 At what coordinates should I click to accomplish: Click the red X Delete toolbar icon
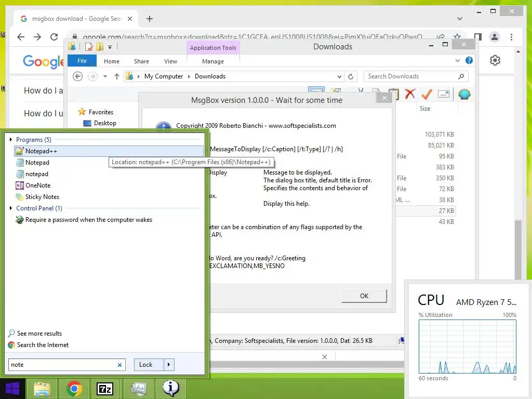(x=410, y=94)
